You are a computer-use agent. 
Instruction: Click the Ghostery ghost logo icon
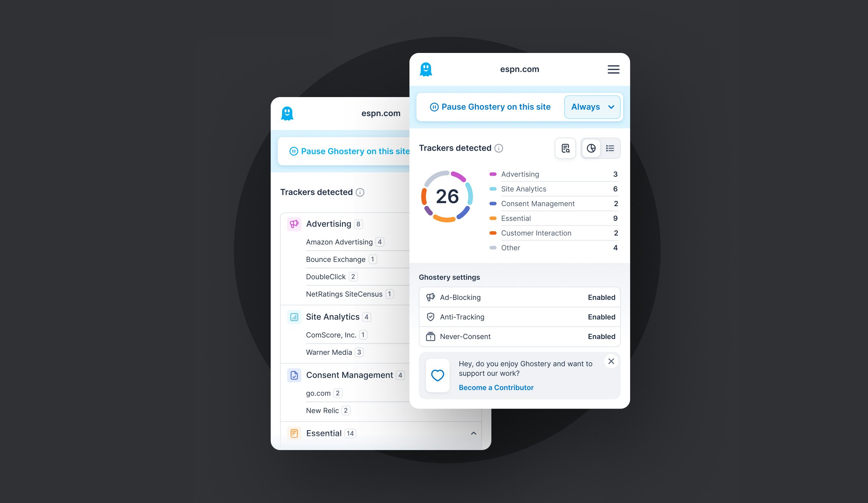tap(426, 69)
